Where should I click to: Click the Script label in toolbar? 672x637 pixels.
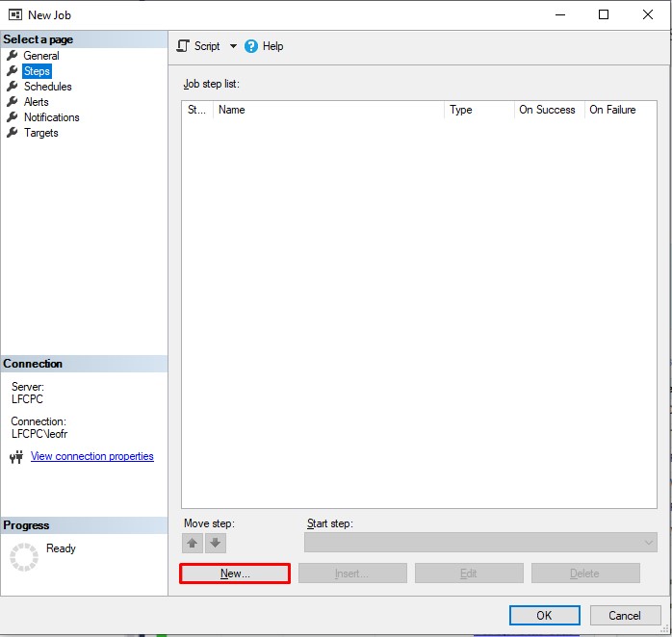[207, 46]
